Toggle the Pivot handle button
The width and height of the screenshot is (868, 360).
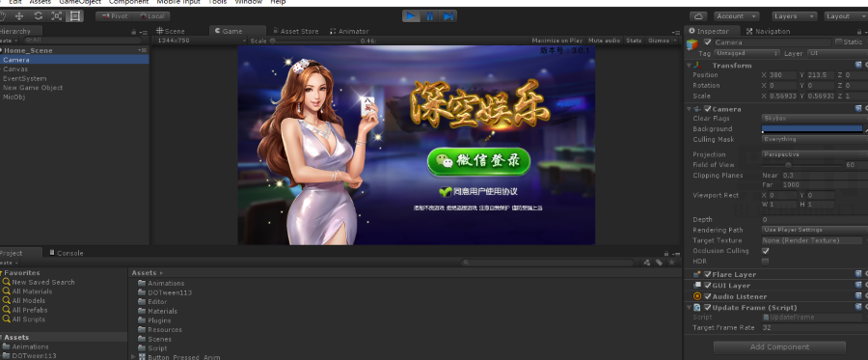coord(115,16)
